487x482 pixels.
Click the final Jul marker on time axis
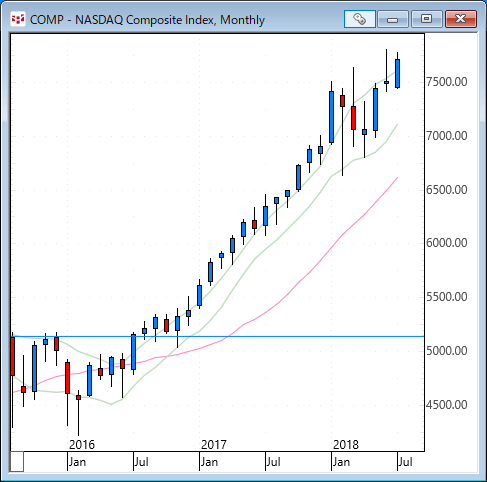(405, 462)
